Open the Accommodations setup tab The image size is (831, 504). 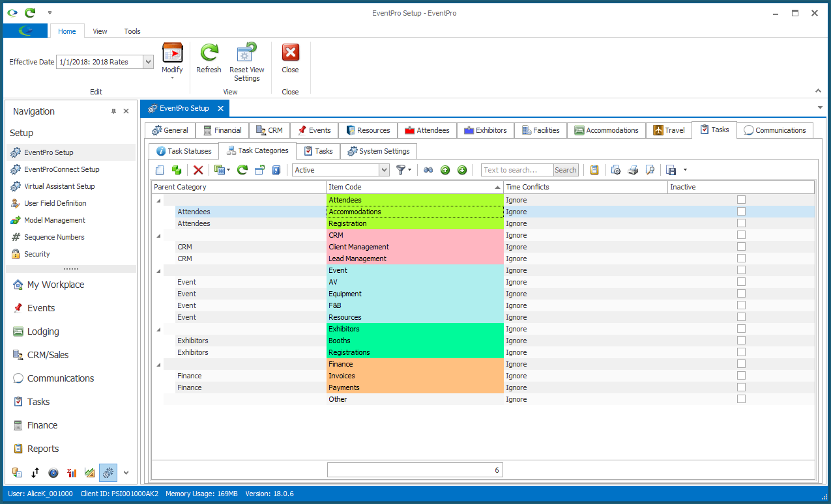coord(606,130)
